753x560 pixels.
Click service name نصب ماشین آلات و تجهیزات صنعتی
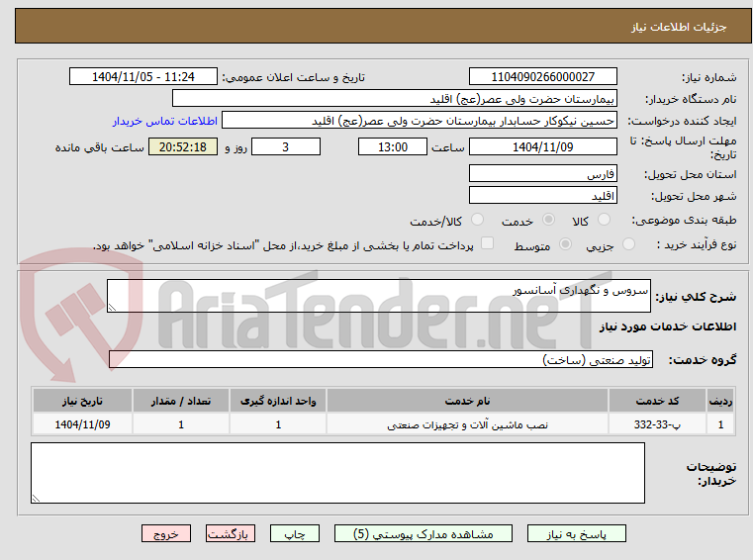click(467, 425)
